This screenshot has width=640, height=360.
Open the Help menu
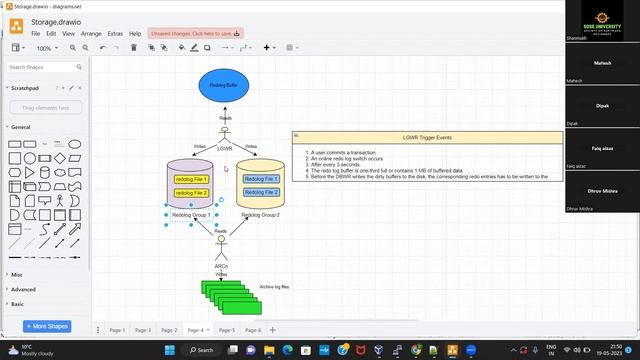(x=135, y=33)
